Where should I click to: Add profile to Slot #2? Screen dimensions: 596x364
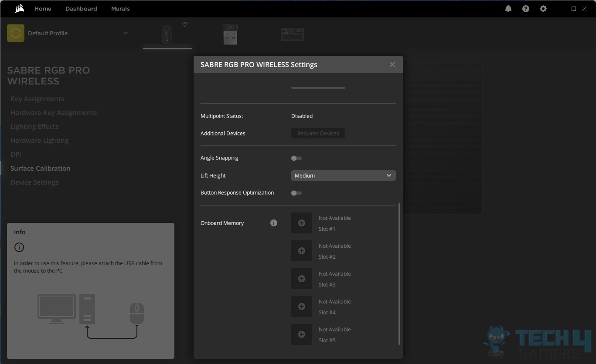pyautogui.click(x=302, y=251)
